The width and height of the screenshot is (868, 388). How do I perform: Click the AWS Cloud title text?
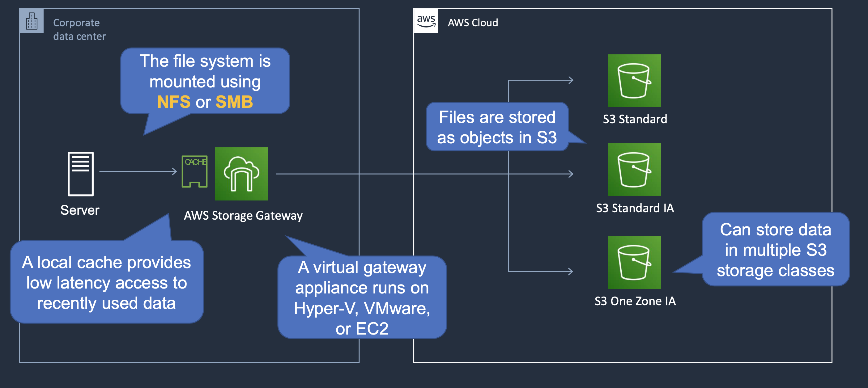coord(472,23)
